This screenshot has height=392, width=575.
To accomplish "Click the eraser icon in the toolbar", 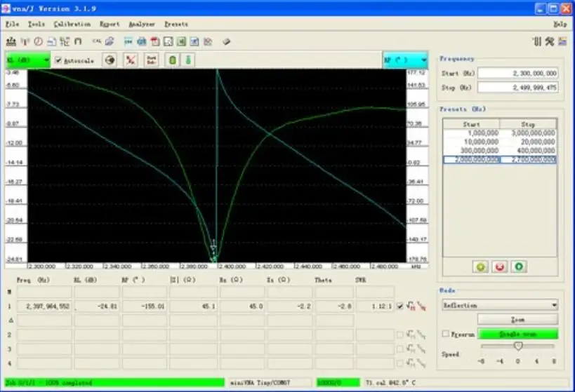I will pyautogui.click(x=226, y=41).
